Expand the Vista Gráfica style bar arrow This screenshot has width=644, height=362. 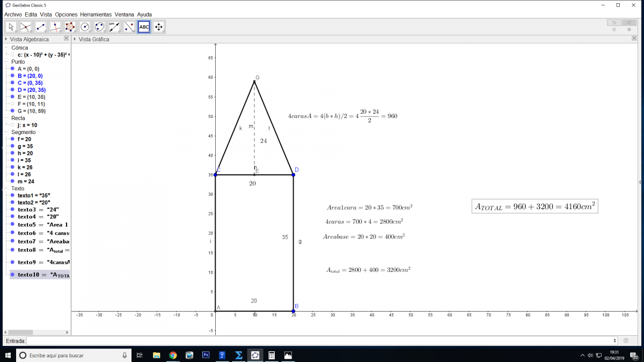(x=75, y=39)
